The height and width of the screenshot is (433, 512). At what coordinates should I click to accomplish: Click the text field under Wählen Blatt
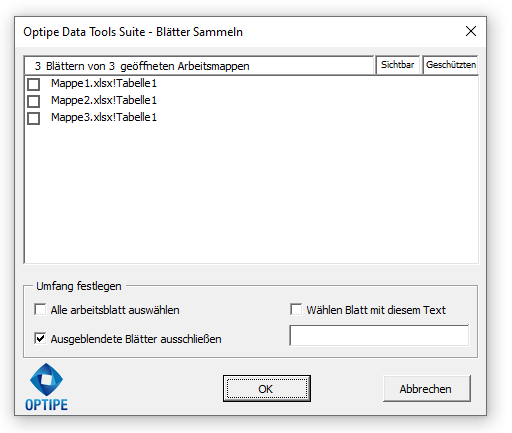[x=379, y=335]
